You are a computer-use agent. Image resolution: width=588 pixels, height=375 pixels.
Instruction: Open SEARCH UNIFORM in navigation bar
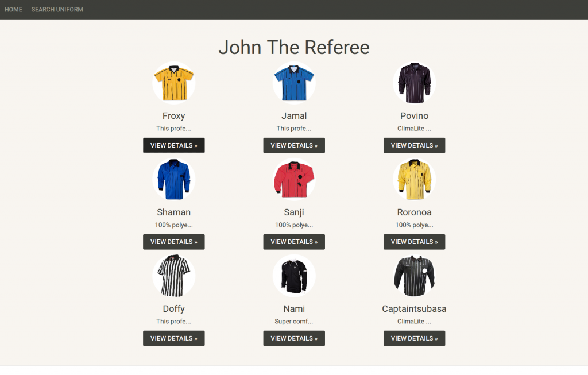[57, 9]
